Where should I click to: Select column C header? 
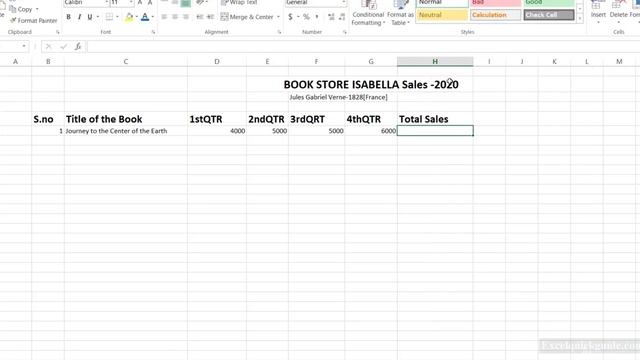[x=126, y=62]
